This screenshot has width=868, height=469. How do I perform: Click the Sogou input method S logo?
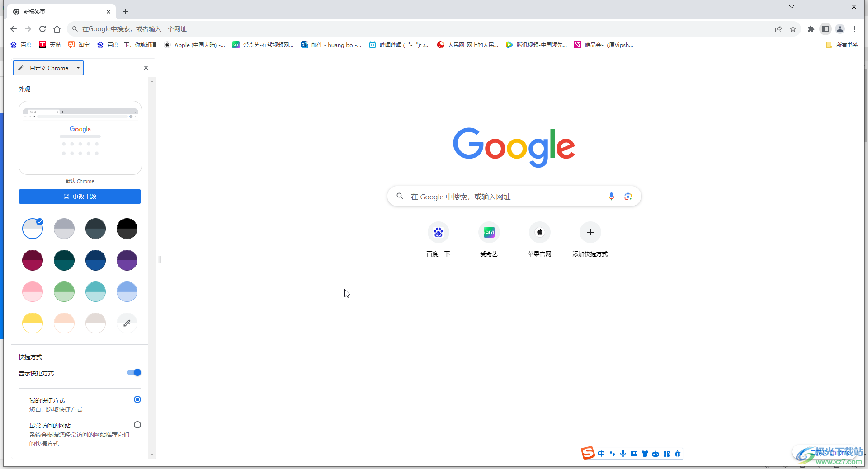click(588, 453)
